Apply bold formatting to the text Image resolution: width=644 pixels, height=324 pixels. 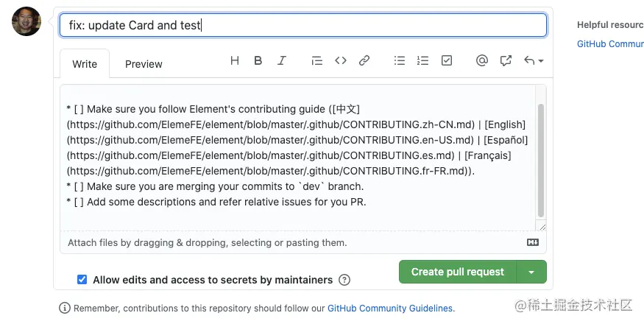(x=258, y=61)
